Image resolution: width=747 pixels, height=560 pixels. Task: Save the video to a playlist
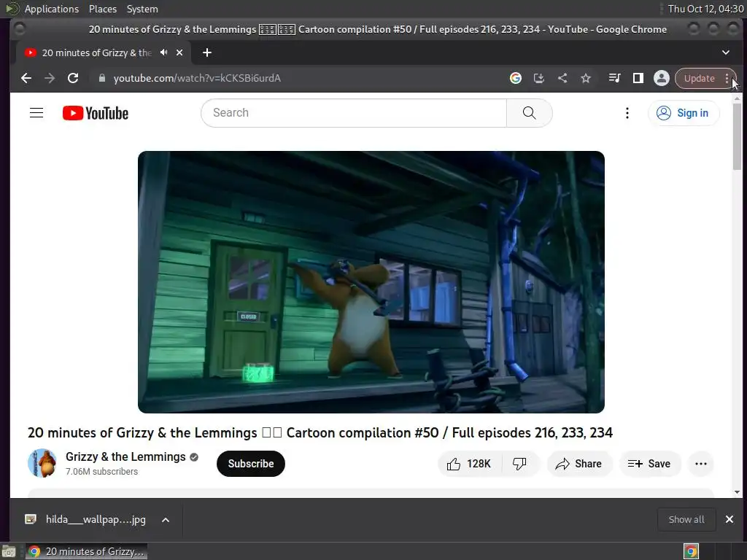pos(650,464)
